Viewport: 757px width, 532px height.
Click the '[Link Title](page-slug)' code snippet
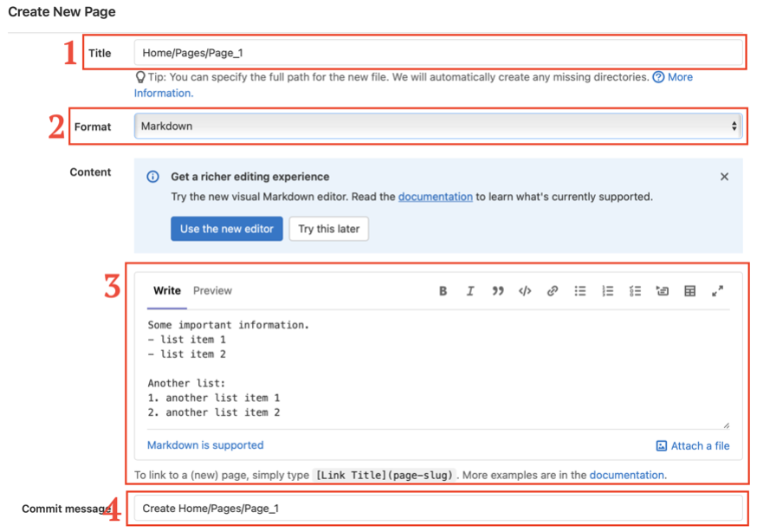[385, 475]
